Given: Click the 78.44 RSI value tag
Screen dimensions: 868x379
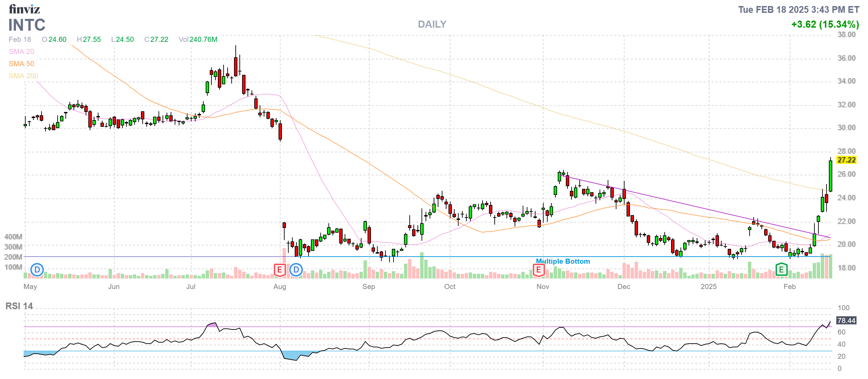Looking at the screenshot, I should [846, 320].
